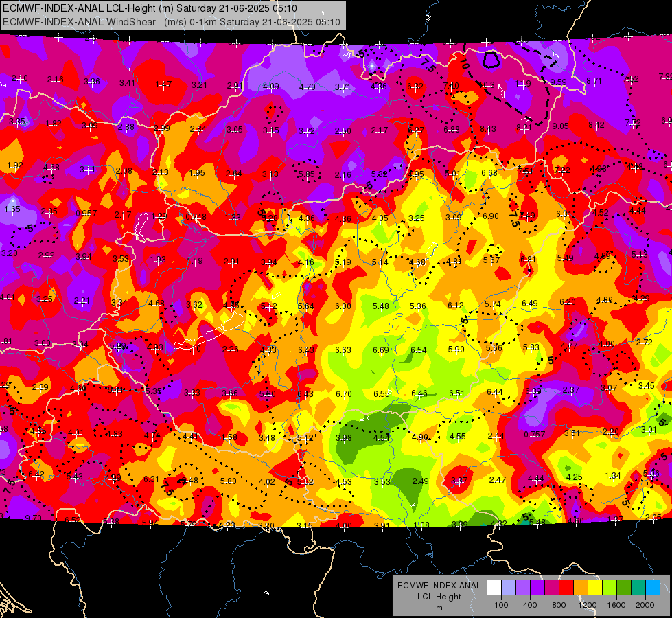Click the grid value 4.09
The image size is (672, 618).
click(x=271, y=87)
